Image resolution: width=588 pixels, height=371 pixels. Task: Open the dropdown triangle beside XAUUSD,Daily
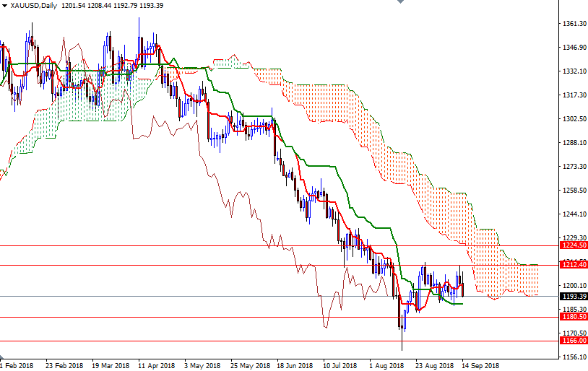tap(6, 6)
